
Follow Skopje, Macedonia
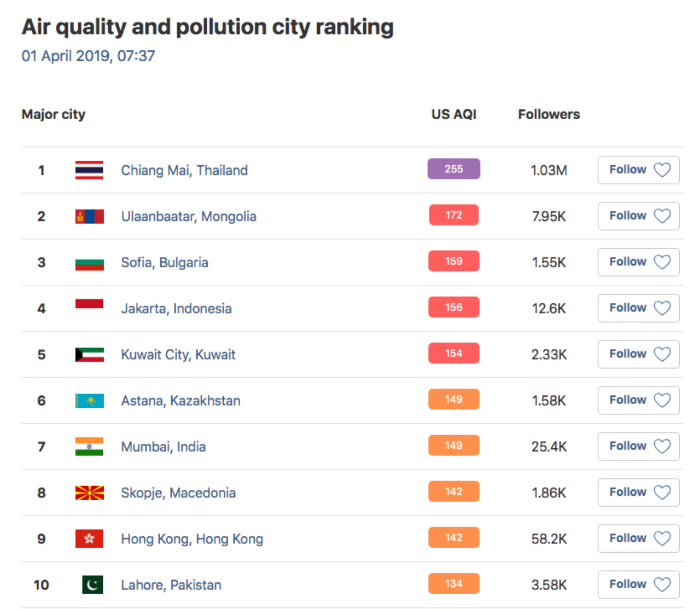(638, 493)
